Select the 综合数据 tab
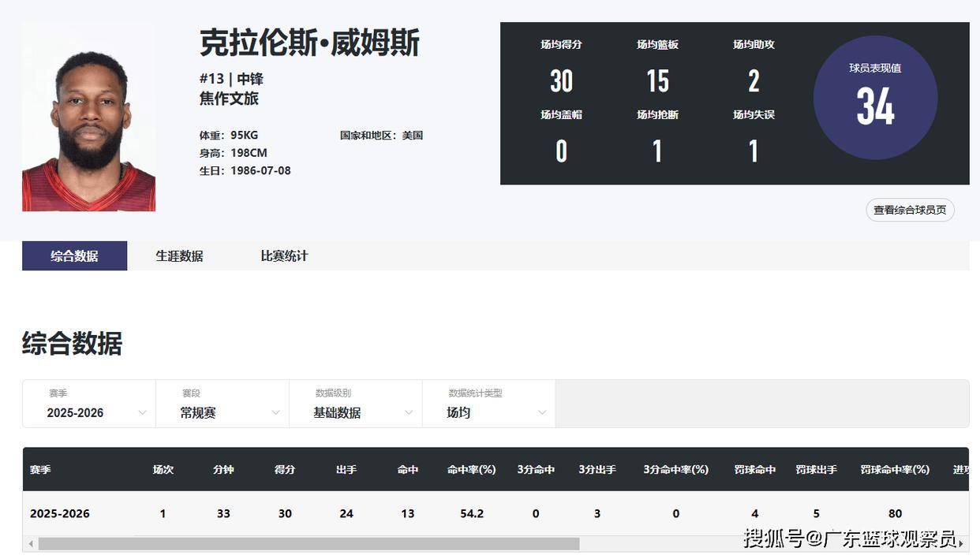The height and width of the screenshot is (559, 980). point(74,256)
